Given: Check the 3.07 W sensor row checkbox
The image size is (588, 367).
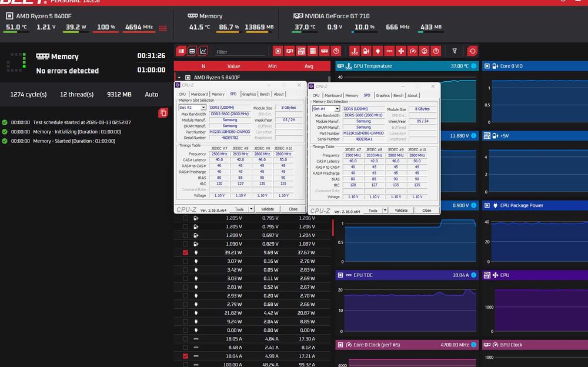Looking at the screenshot, I should click(185, 261).
